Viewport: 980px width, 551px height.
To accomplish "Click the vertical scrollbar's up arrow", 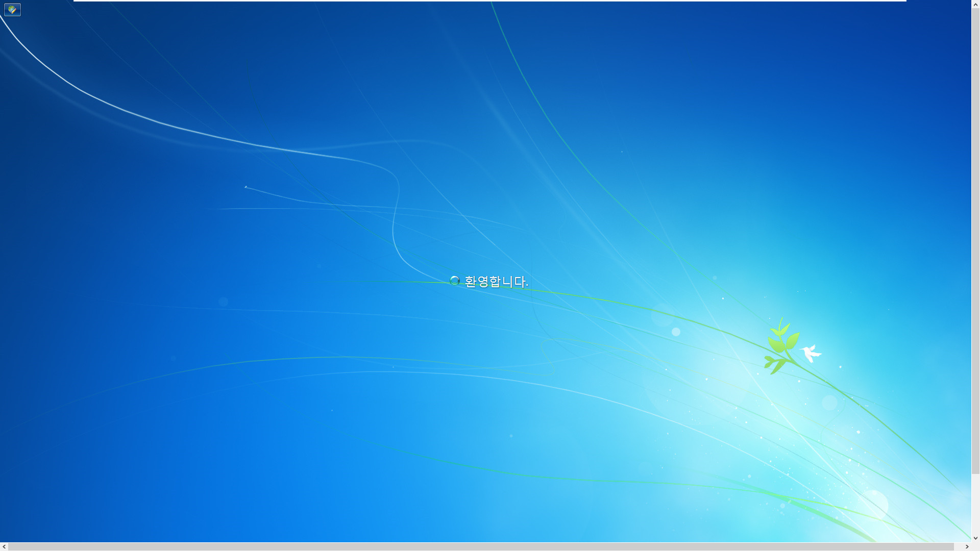I will click(x=975, y=4).
